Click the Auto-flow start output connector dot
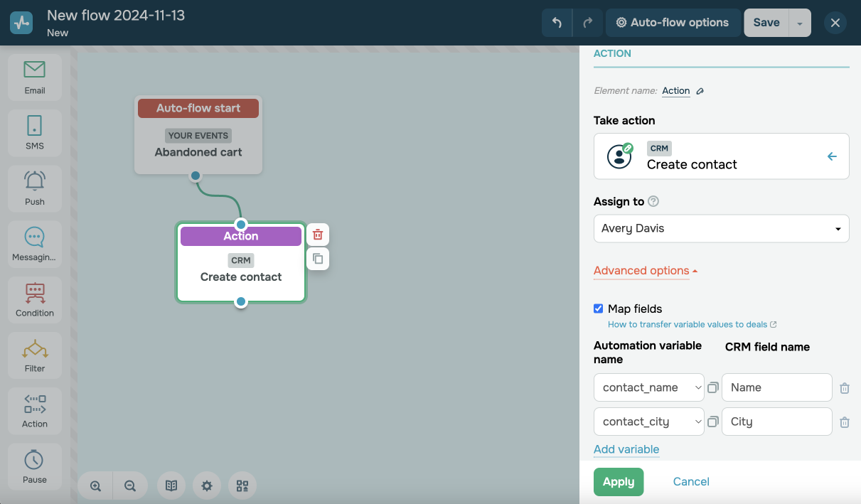This screenshot has width=861, height=504. coord(196,176)
